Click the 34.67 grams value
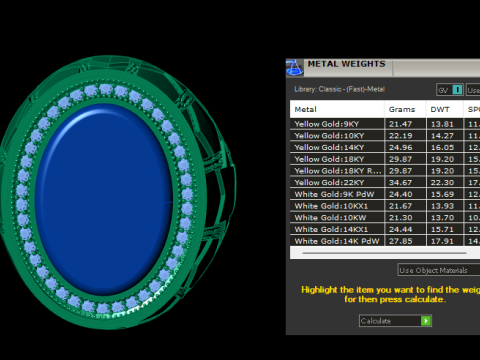 400,182
